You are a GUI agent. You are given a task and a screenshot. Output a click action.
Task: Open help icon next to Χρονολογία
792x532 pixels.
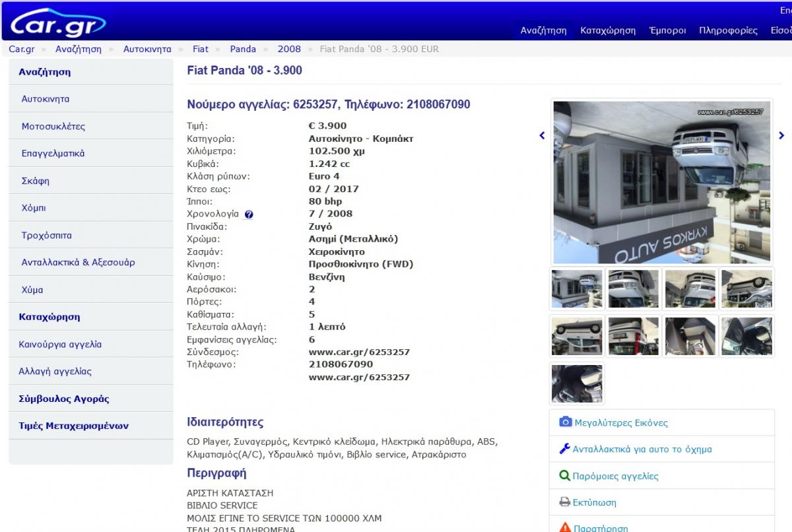249,215
